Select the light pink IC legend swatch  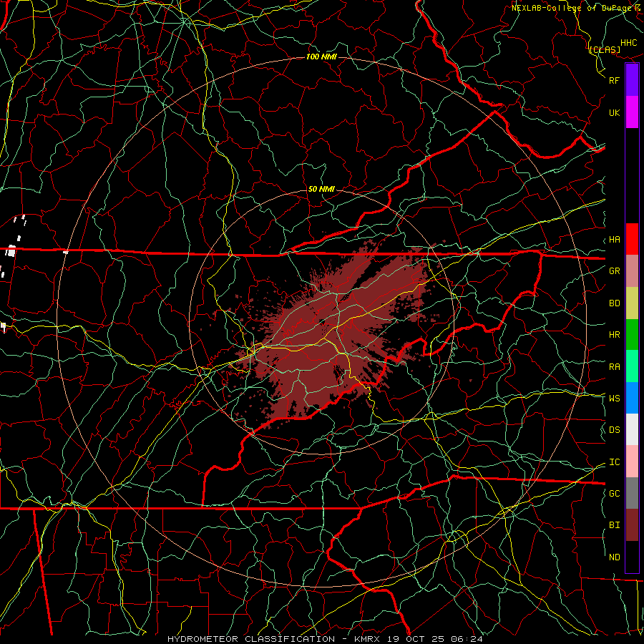click(632, 462)
